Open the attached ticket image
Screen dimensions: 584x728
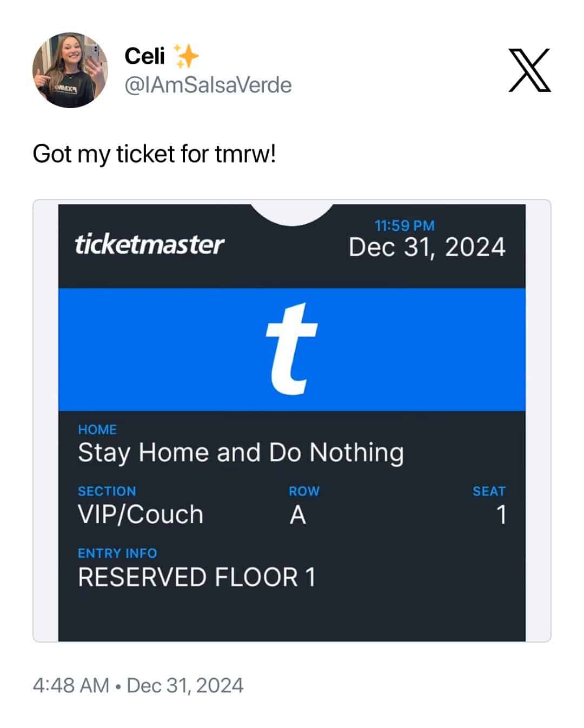(292, 421)
